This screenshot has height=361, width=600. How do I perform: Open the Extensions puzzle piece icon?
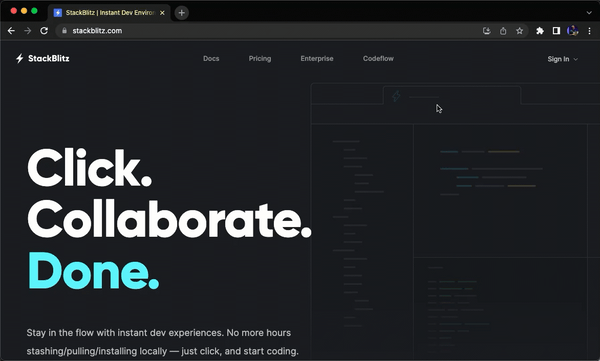click(540, 31)
